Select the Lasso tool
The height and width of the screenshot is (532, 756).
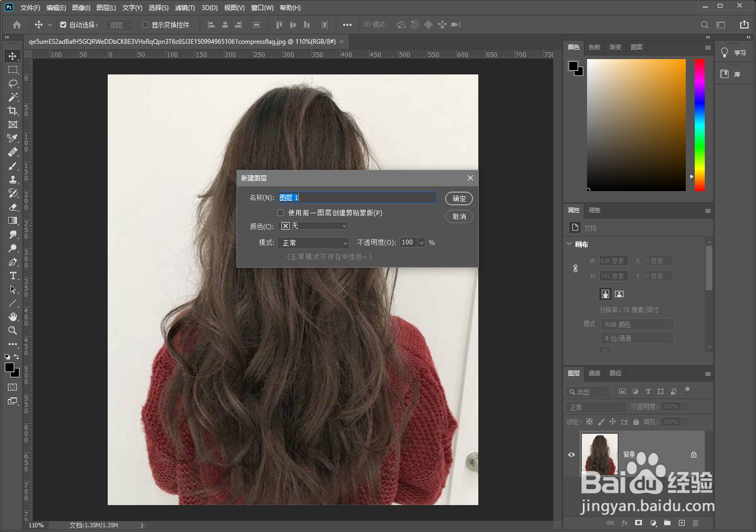[13, 83]
